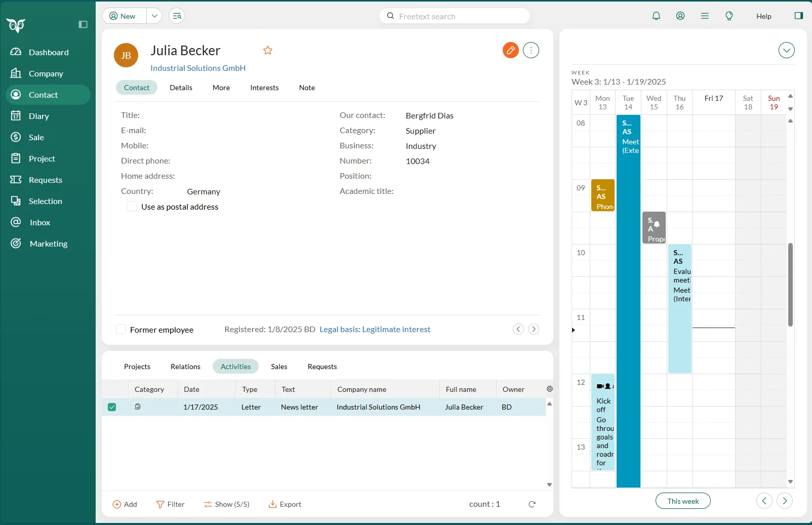The height and width of the screenshot is (525, 812).
Task: Enable Use as postal address checkbox
Action: (x=132, y=207)
